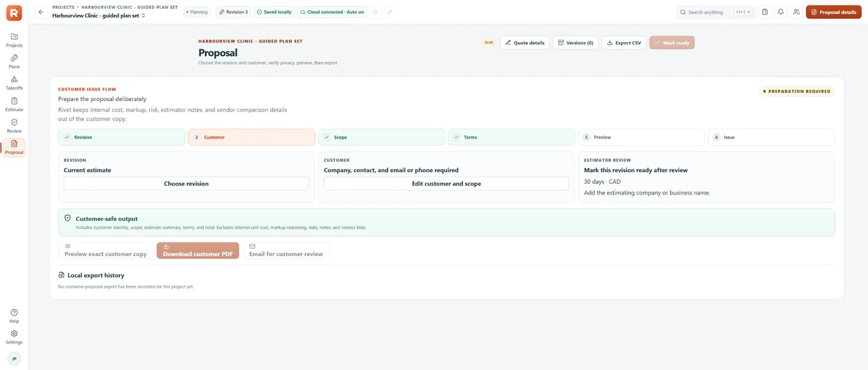Click 'Mark this revision ready after review'
Image resolution: width=868 pixels, height=370 pixels.
click(635, 170)
